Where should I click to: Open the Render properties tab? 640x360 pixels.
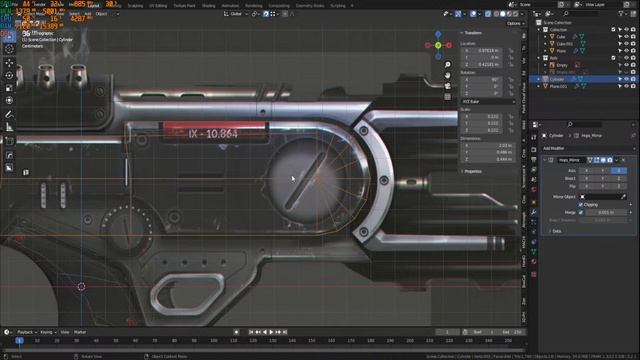533,149
